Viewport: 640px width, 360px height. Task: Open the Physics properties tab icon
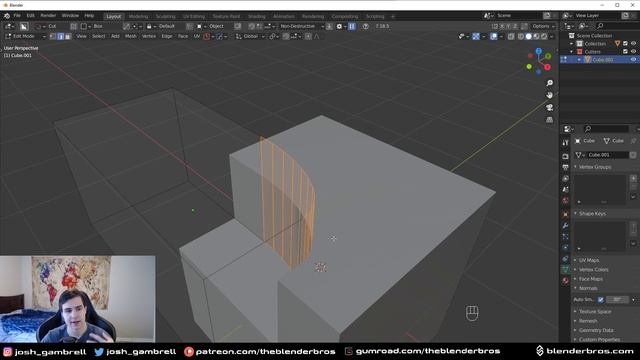pyautogui.click(x=565, y=247)
